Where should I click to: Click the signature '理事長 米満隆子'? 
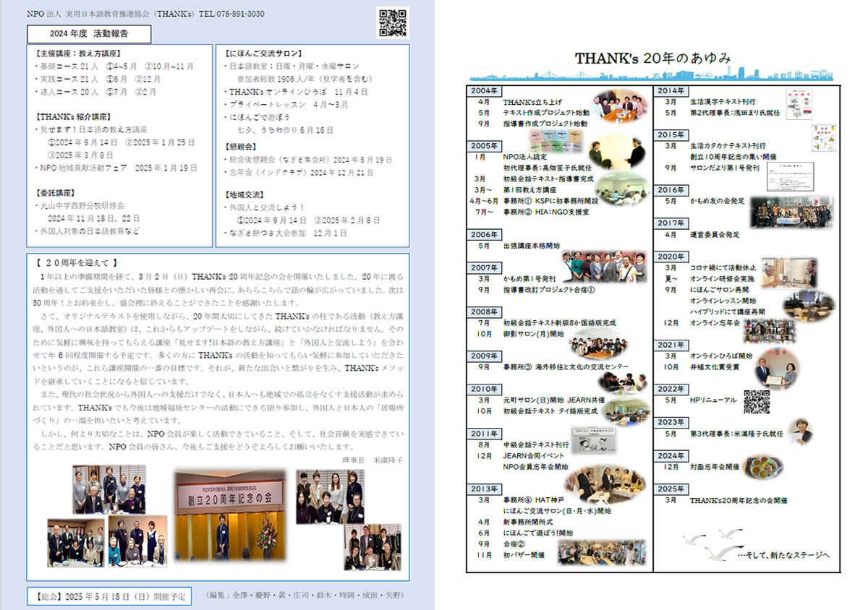372,459
